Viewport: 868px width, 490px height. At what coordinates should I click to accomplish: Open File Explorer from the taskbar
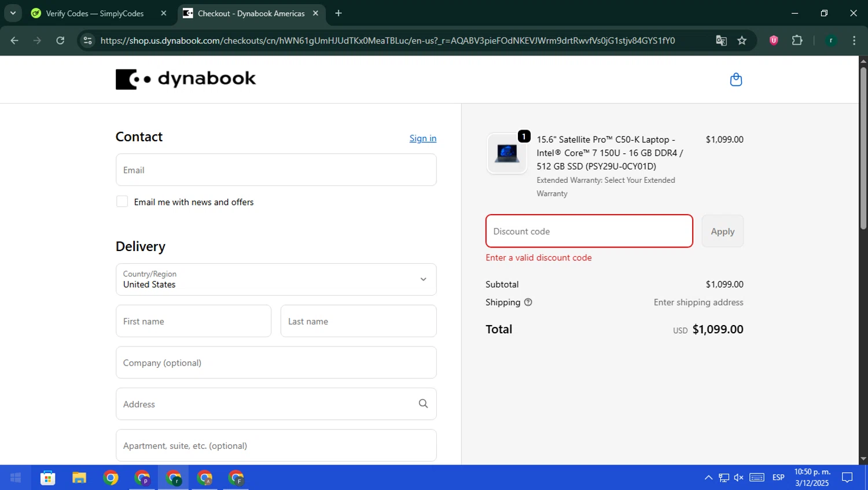(79, 478)
